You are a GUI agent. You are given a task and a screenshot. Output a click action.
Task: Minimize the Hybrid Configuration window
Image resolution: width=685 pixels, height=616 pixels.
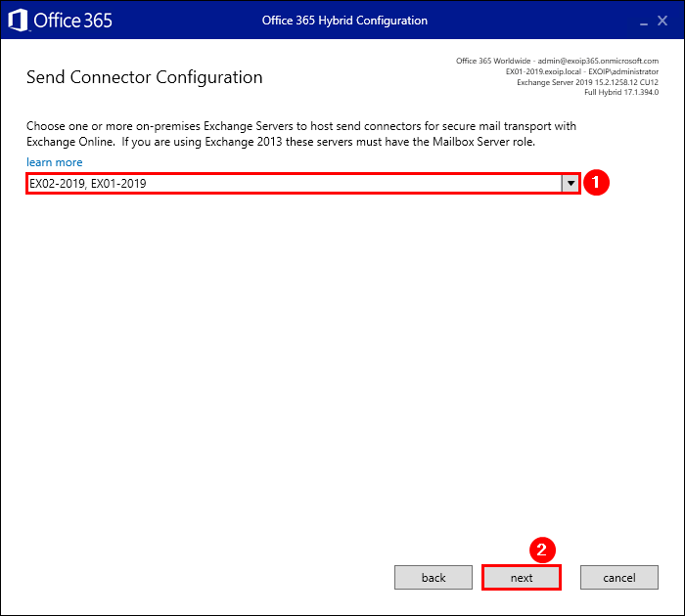click(645, 21)
